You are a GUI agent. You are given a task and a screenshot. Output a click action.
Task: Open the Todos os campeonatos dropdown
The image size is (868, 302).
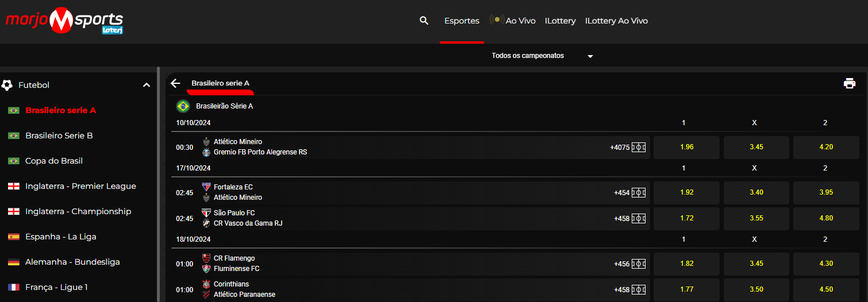click(x=542, y=56)
